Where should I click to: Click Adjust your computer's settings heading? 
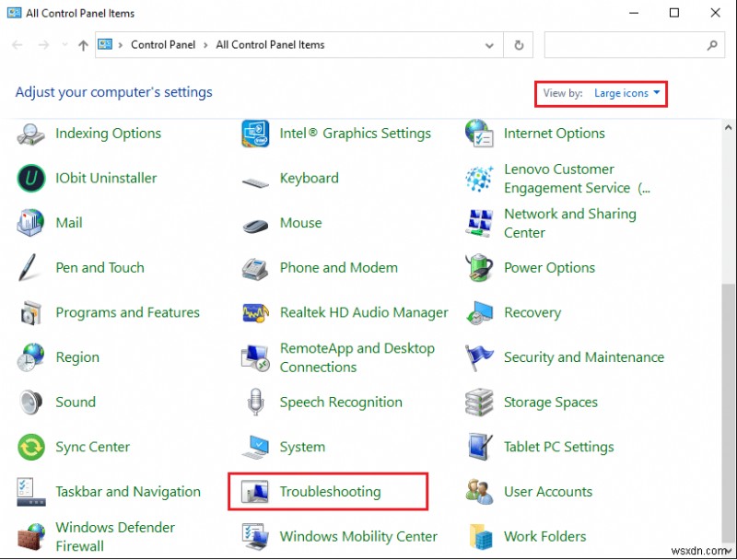tap(112, 92)
